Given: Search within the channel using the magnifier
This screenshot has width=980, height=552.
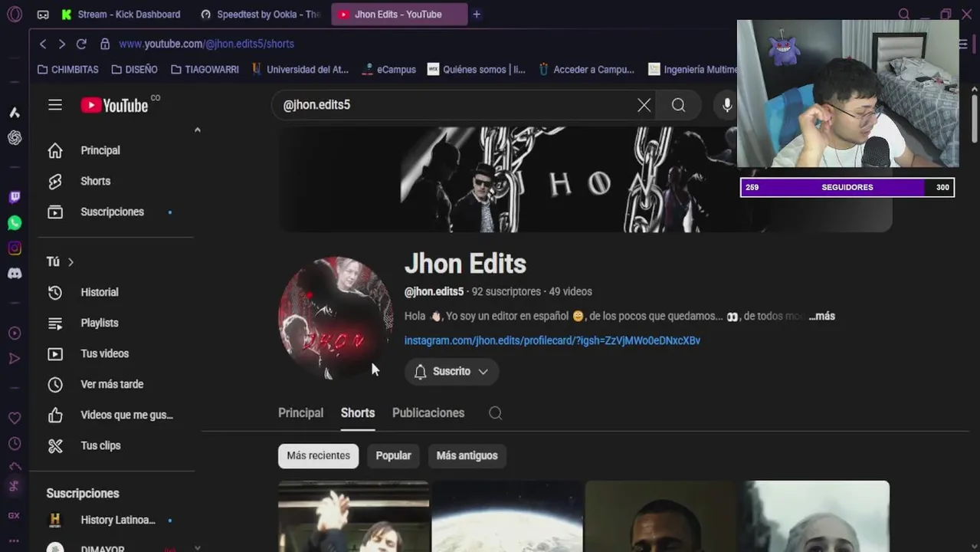Looking at the screenshot, I should click(496, 413).
